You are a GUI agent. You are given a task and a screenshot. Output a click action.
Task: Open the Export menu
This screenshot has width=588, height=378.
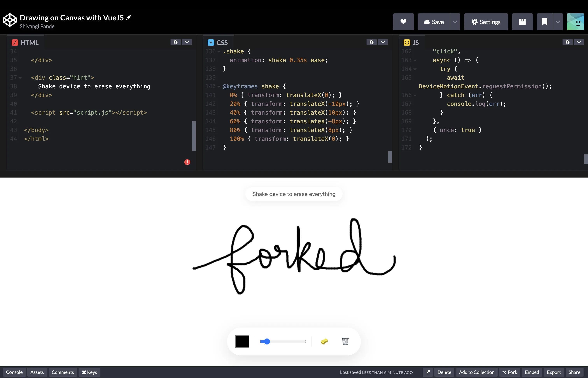(x=554, y=372)
